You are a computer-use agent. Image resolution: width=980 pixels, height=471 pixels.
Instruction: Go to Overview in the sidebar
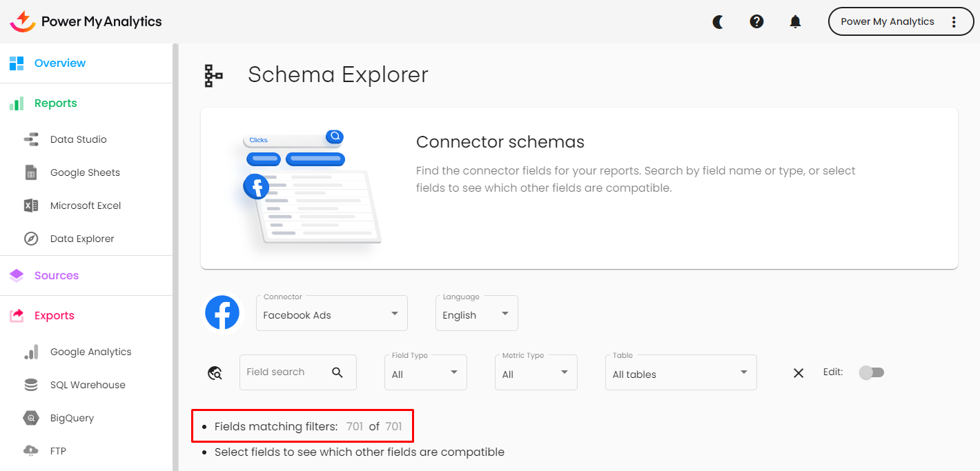60,63
